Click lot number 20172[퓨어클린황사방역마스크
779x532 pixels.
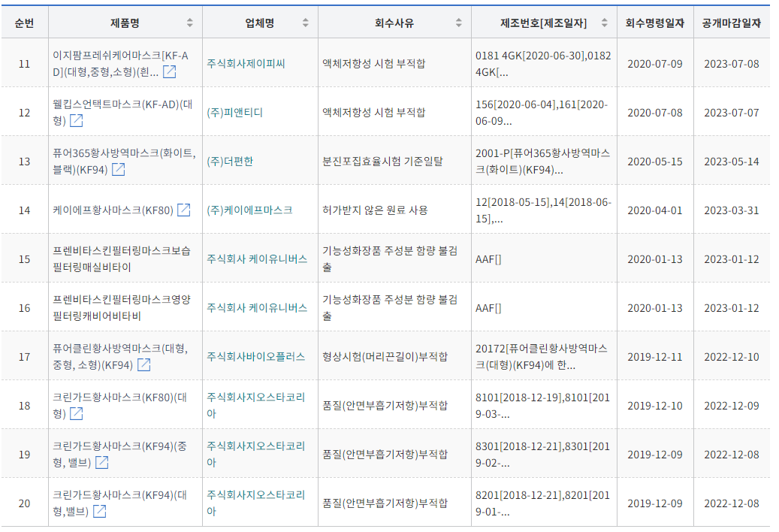point(542,357)
